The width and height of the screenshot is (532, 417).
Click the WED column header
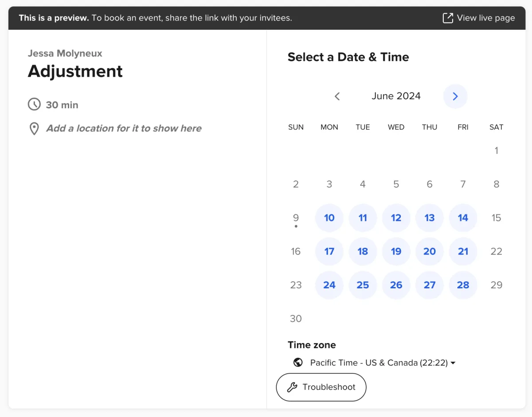pyautogui.click(x=396, y=127)
